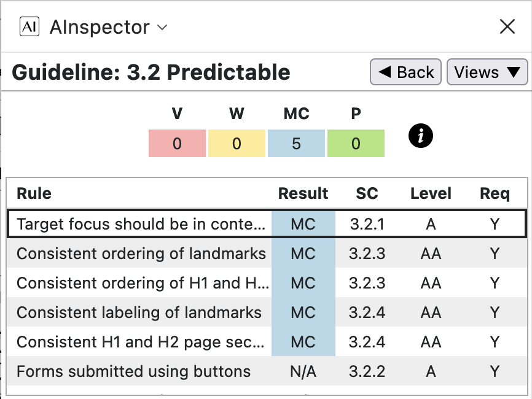Open the Consistent ordering of landmarks rule
Screen dimensions: 532x399
(x=141, y=254)
